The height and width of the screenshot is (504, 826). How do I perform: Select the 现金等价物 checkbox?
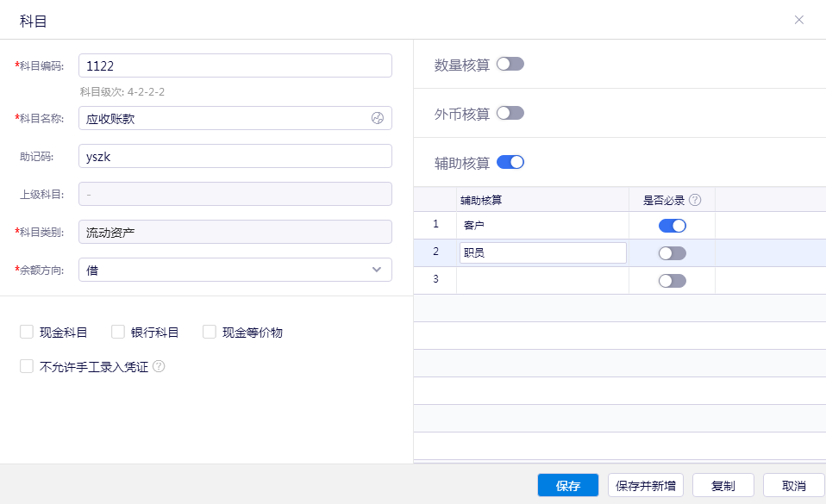tap(210, 332)
